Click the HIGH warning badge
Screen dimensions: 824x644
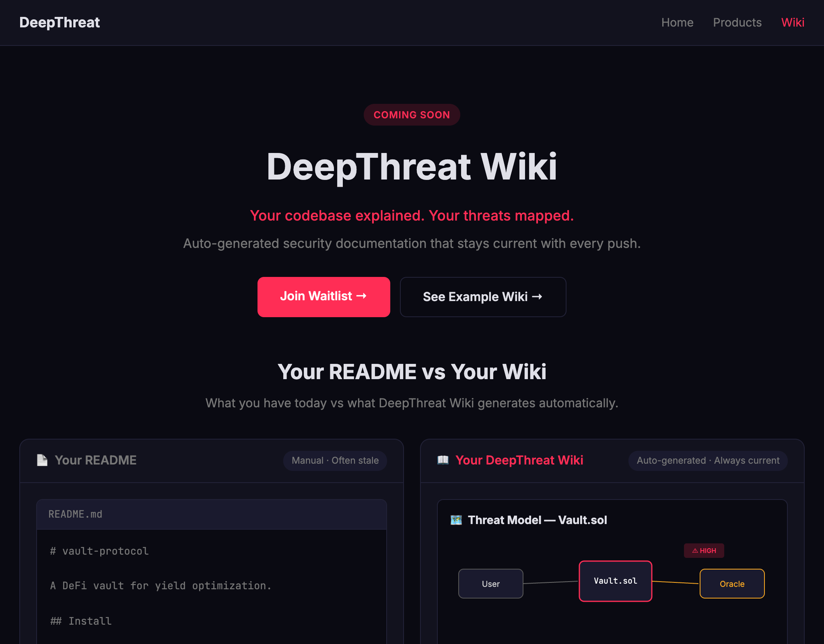pos(704,551)
